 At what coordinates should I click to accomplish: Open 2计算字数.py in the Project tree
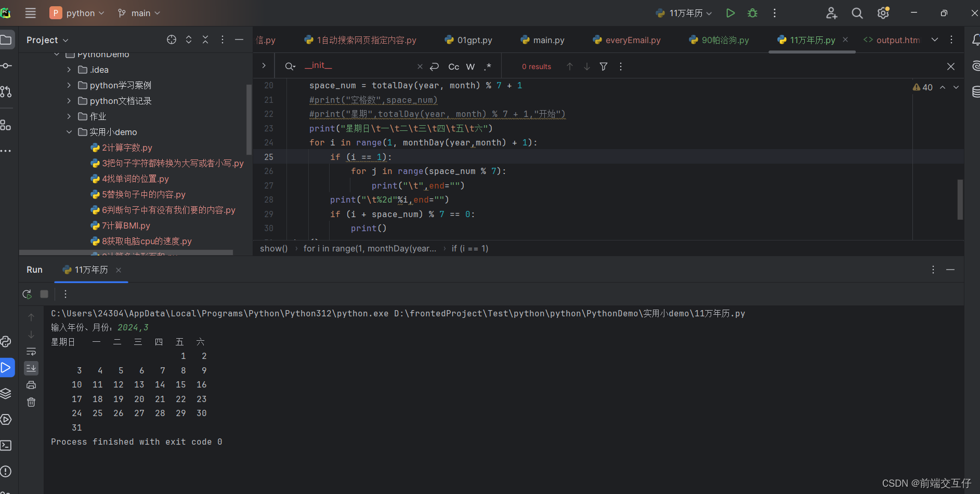tap(127, 148)
